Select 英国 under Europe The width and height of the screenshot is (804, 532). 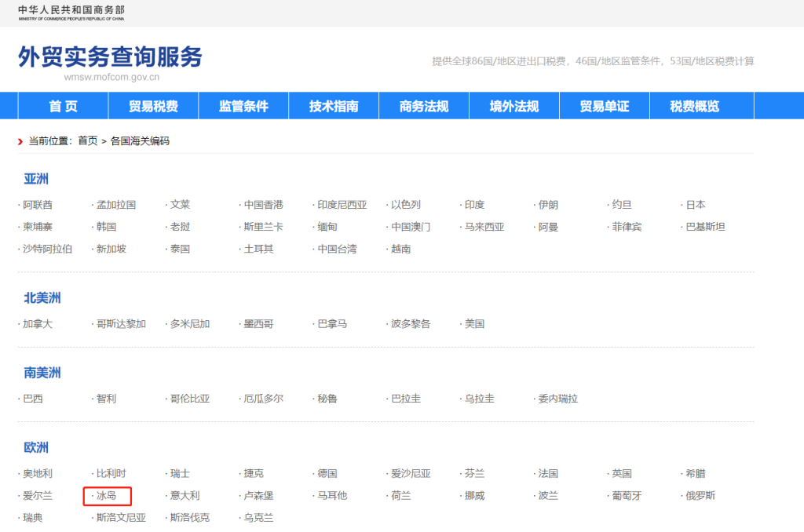(x=622, y=474)
